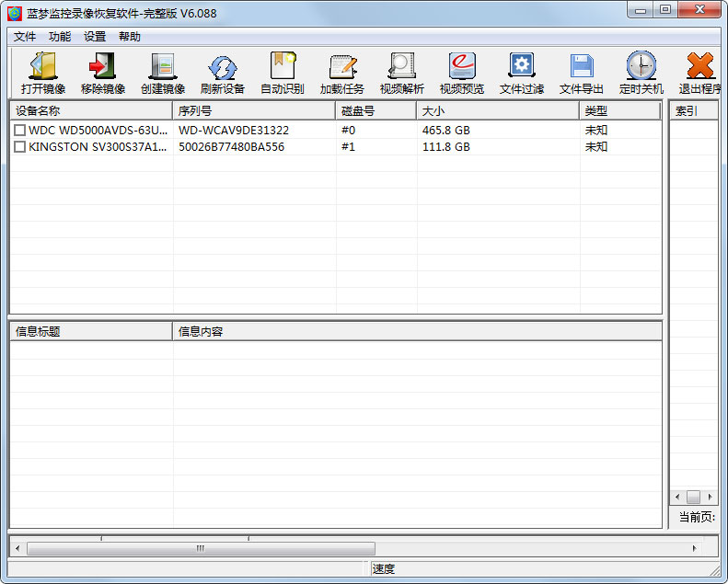Refresh devices with 刷新设备 icon

(x=223, y=67)
